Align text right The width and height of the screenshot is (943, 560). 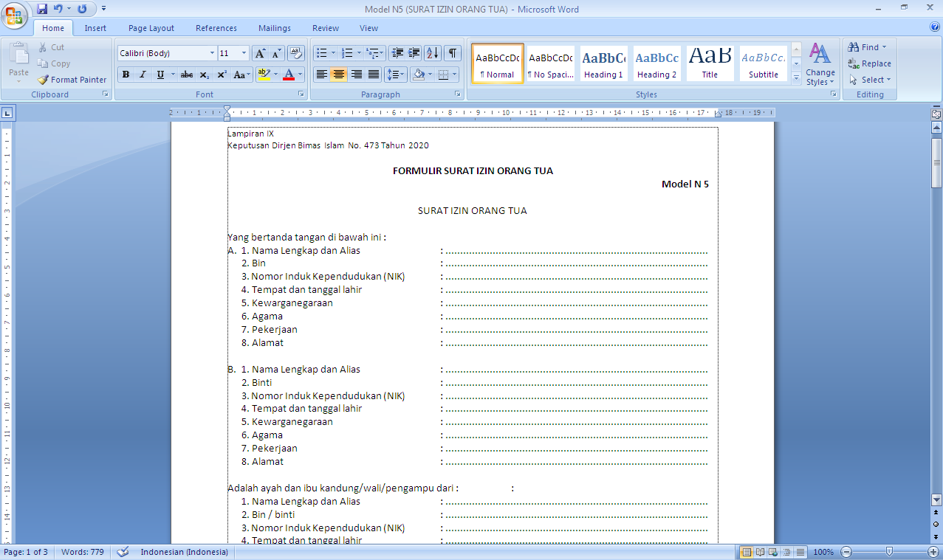(357, 75)
